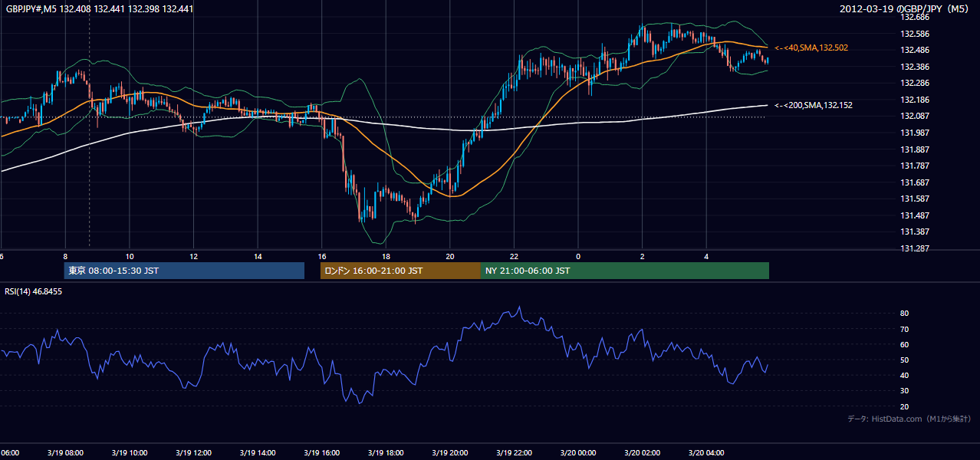
Task: Select the Tokyo 08:00-15:30 JST session bar
Action: [x=184, y=271]
